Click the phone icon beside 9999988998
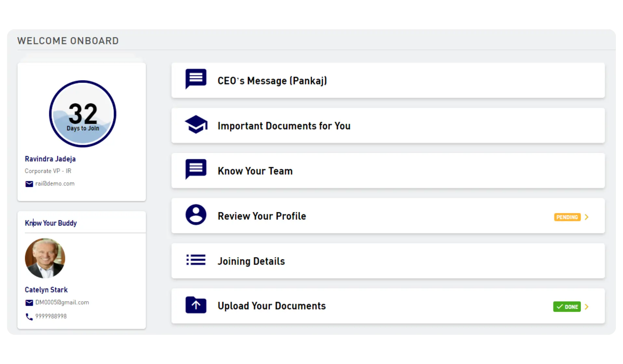The image size is (623, 364). (x=29, y=317)
